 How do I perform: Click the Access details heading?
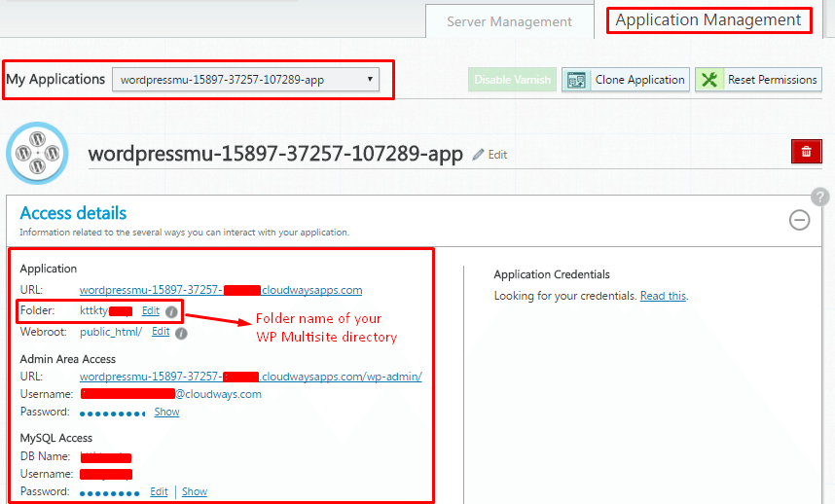(73, 213)
